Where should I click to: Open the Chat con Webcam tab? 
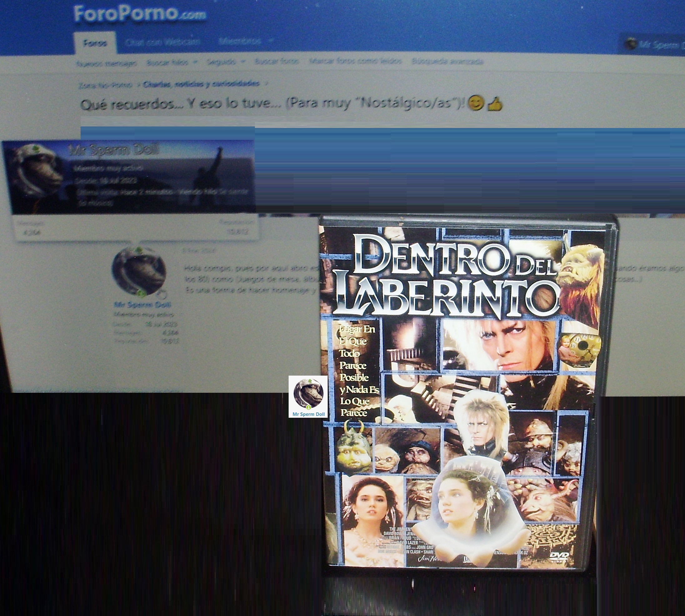click(163, 42)
